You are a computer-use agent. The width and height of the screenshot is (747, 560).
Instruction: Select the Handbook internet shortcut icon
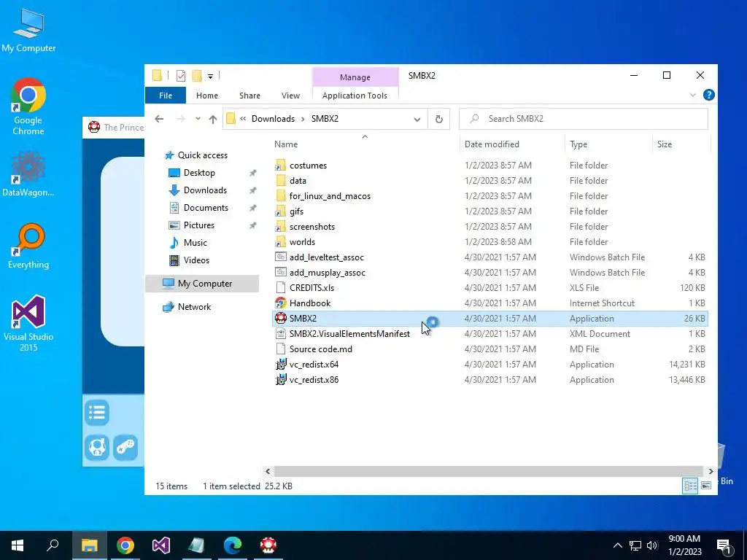[281, 303]
